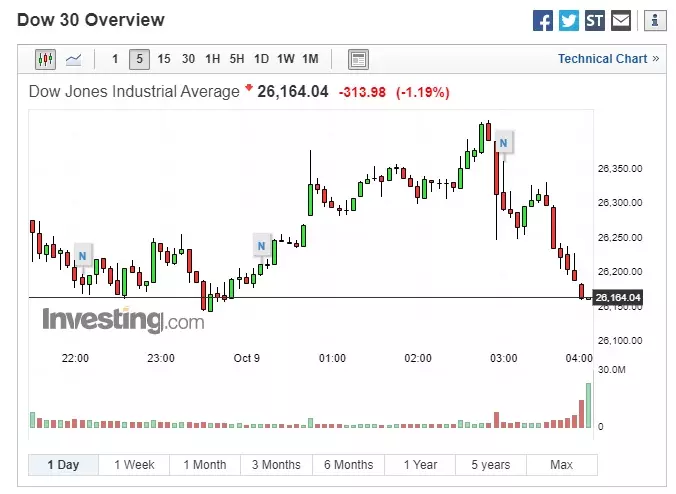Open news marker N near 22:00
676x494 pixels.
click(82, 256)
